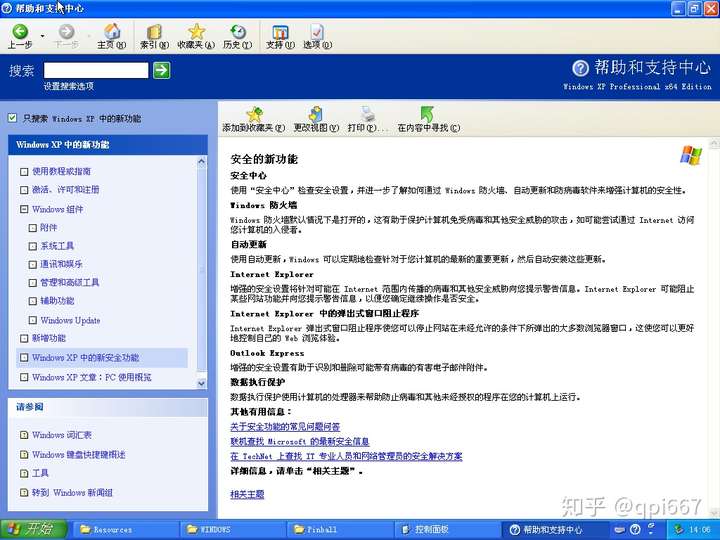Select Windows XP 文章: PC 使用概览 topic

pyautogui.click(x=91, y=377)
